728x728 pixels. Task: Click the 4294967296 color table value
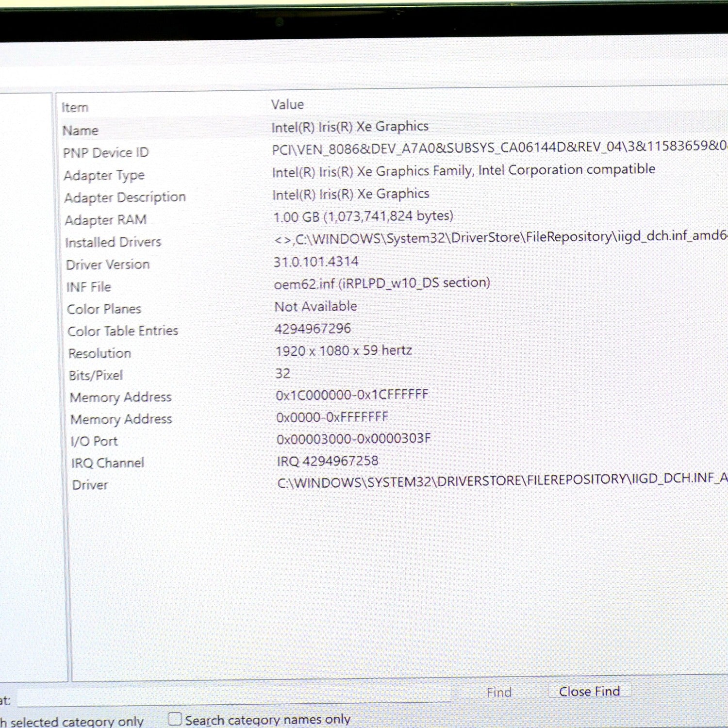(x=313, y=329)
